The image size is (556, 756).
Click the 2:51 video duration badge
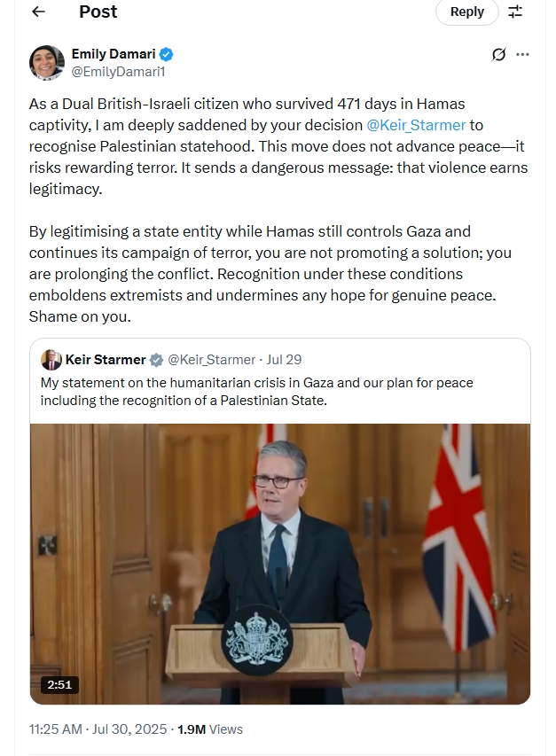pos(59,684)
